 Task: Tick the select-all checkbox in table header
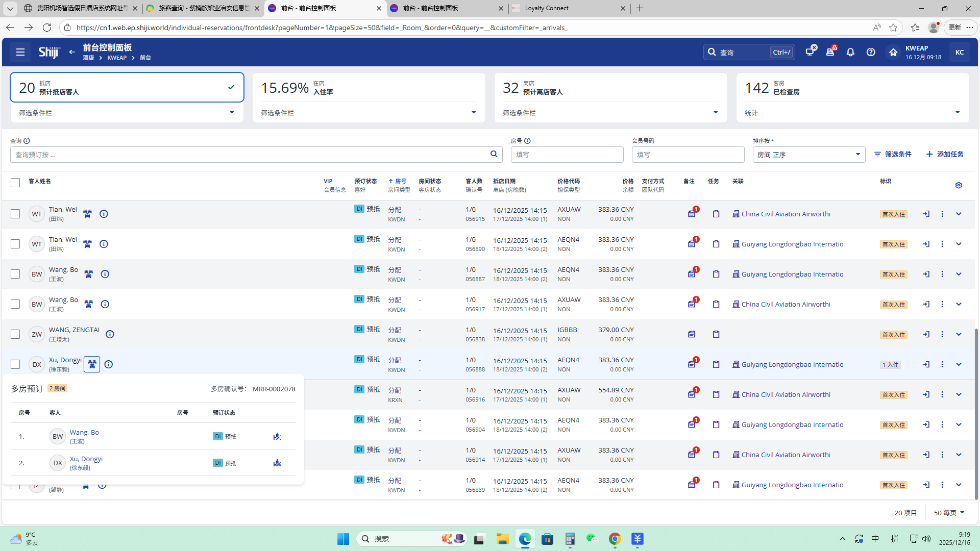pos(15,183)
